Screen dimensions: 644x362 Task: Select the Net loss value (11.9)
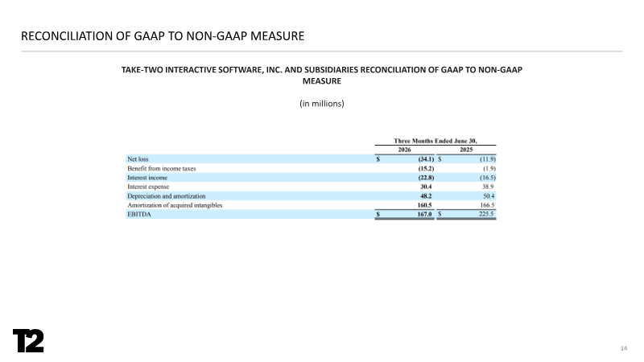pos(488,158)
